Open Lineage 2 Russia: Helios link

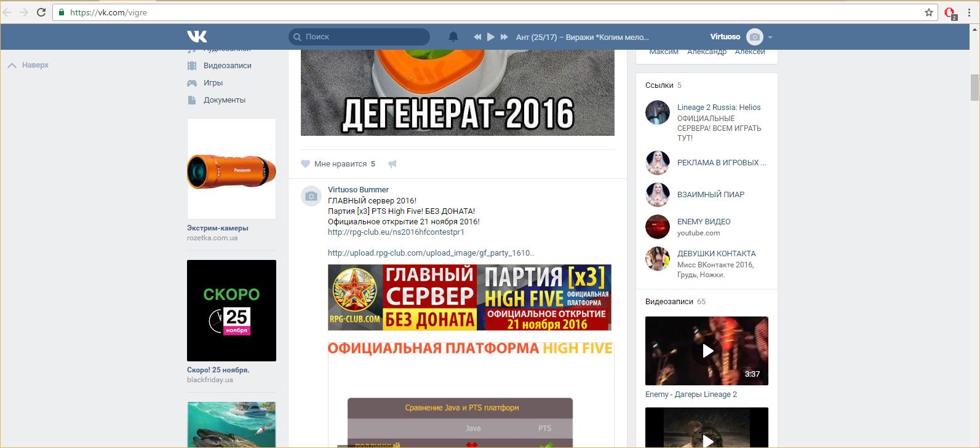coord(719,108)
